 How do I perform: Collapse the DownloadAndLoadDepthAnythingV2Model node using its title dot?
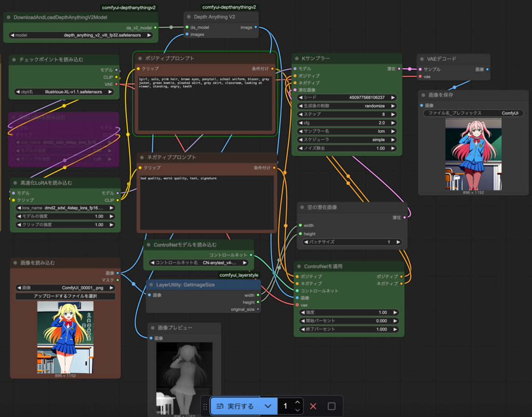(8, 17)
